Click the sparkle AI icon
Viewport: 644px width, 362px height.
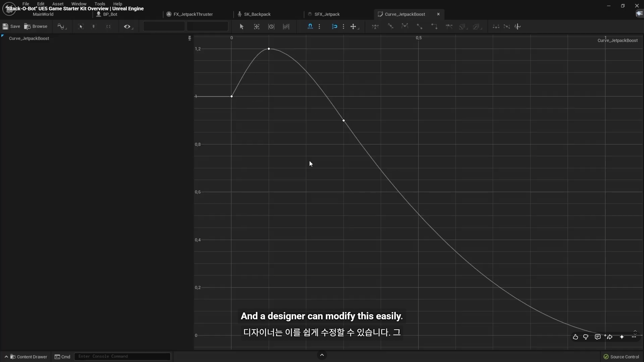click(x=622, y=337)
